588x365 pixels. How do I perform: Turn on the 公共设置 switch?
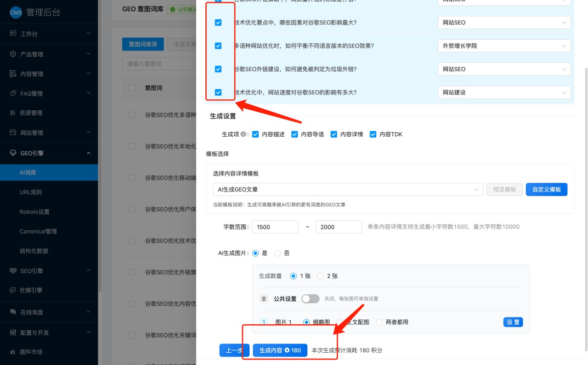pyautogui.click(x=310, y=299)
